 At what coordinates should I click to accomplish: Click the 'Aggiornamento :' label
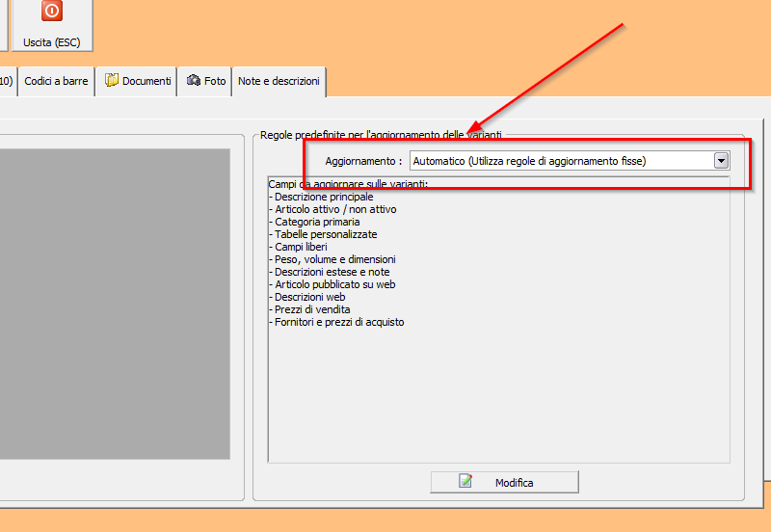coord(363,161)
